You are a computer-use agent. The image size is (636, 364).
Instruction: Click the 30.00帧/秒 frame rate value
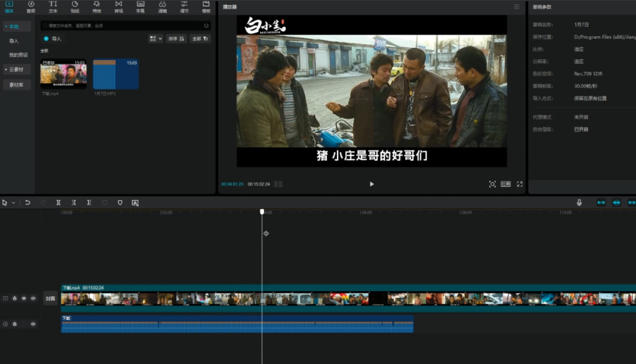(x=585, y=86)
